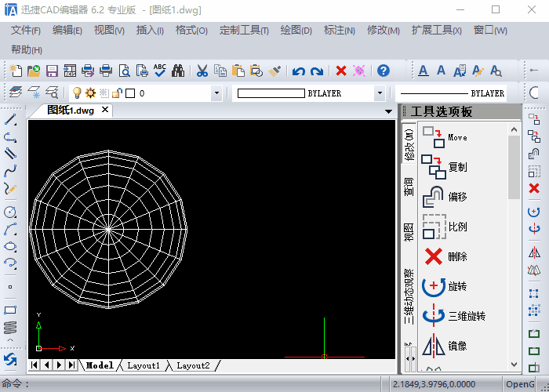The image size is (549, 392).
Task: Switch to the Layout1 tab
Action: 144,365
